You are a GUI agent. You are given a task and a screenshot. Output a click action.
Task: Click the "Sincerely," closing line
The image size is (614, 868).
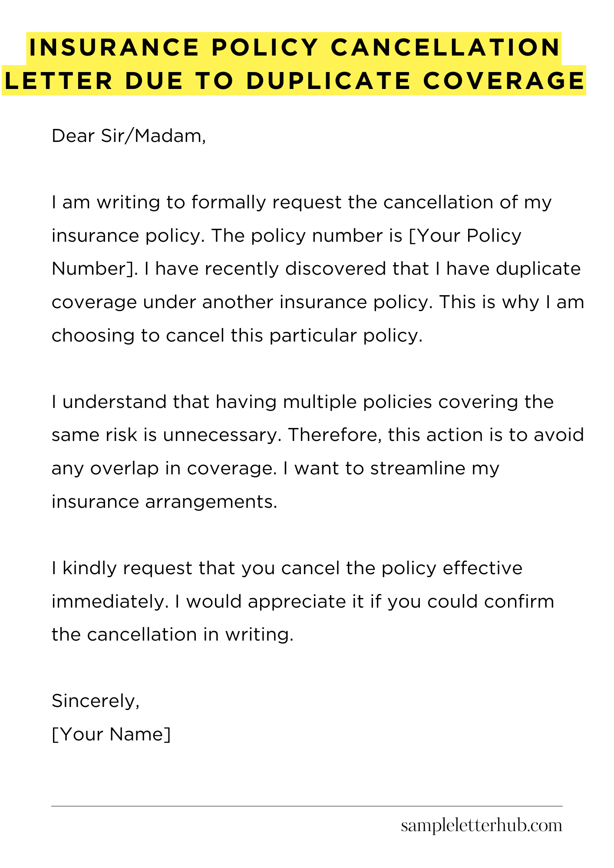pos(96,701)
